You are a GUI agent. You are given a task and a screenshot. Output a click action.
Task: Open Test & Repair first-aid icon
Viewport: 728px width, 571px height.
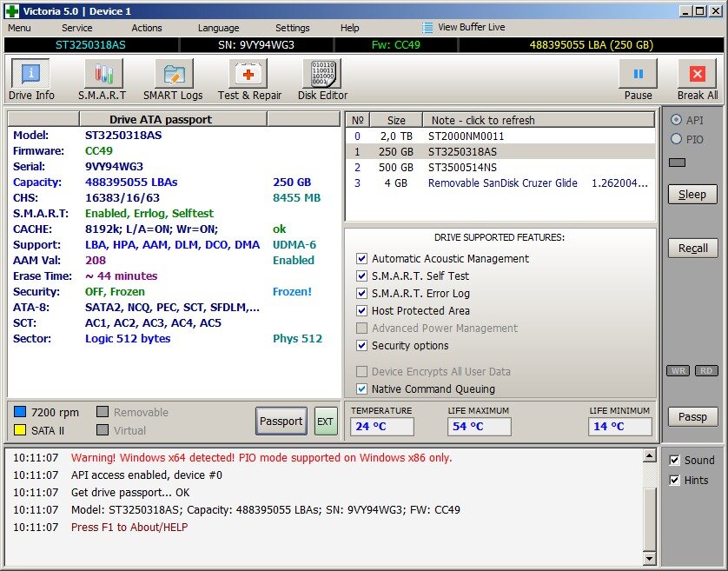248,73
